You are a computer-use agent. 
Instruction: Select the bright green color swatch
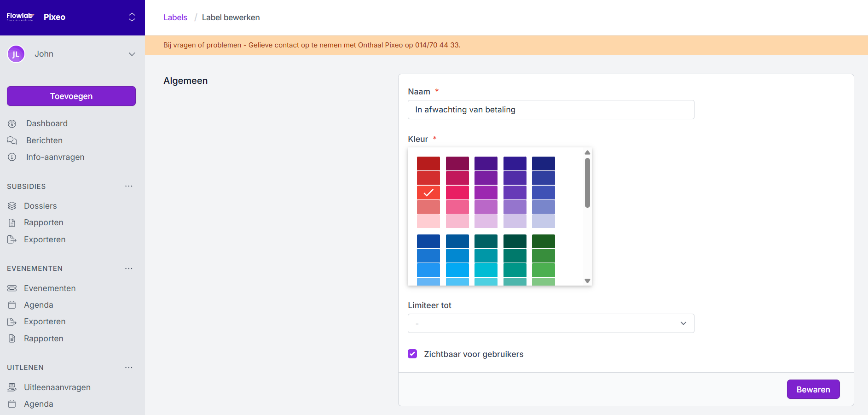543,270
